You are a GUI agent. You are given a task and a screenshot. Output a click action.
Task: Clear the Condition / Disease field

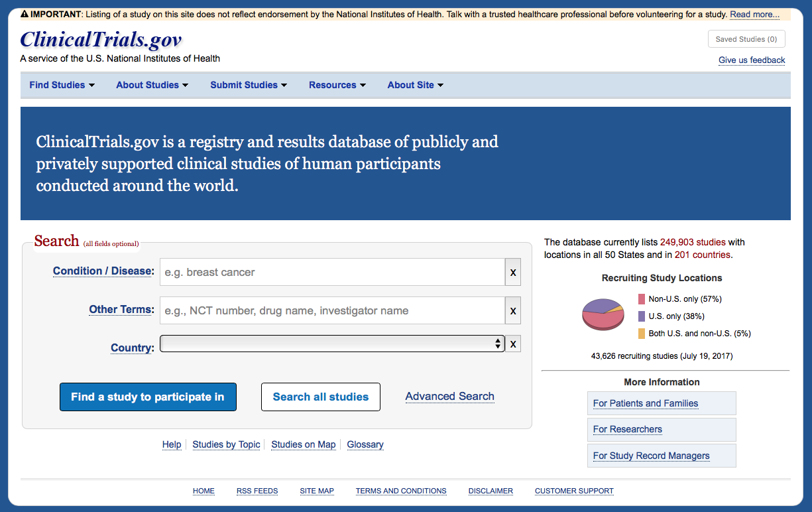coord(512,273)
